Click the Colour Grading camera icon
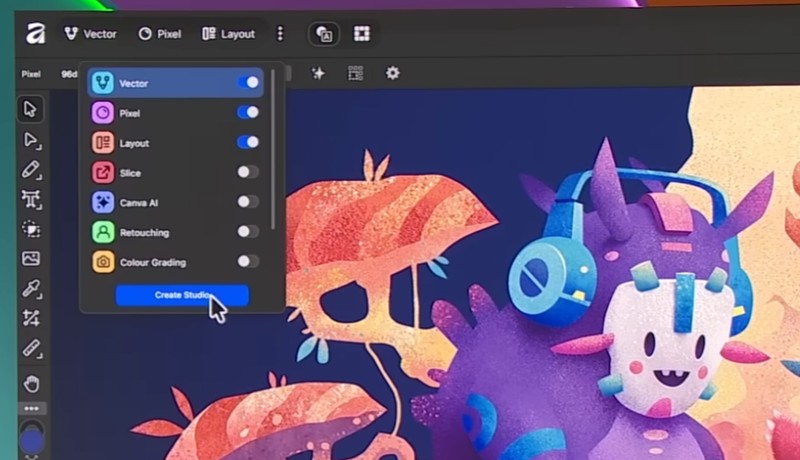 coord(103,262)
